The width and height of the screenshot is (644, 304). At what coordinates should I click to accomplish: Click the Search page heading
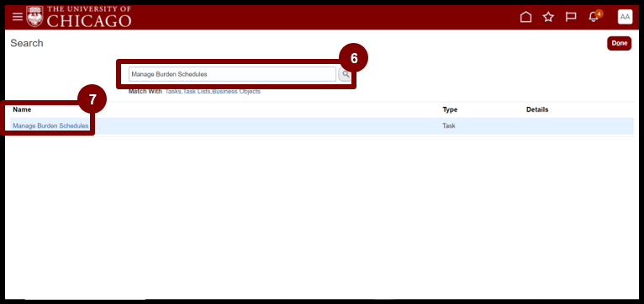27,43
